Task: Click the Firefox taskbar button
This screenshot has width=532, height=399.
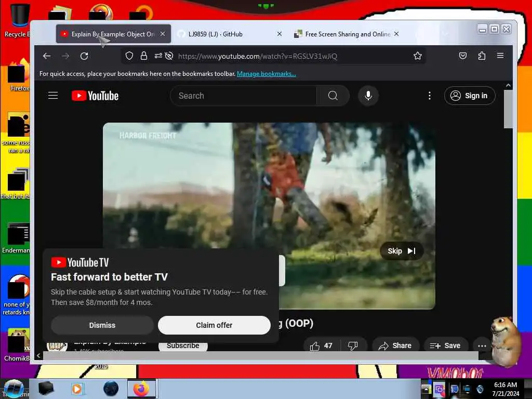Action: pyautogui.click(x=141, y=389)
